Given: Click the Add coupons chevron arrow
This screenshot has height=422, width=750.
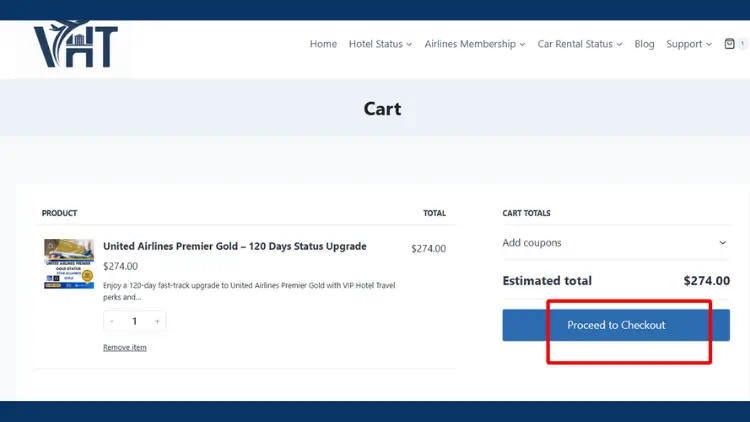Looking at the screenshot, I should (x=723, y=243).
